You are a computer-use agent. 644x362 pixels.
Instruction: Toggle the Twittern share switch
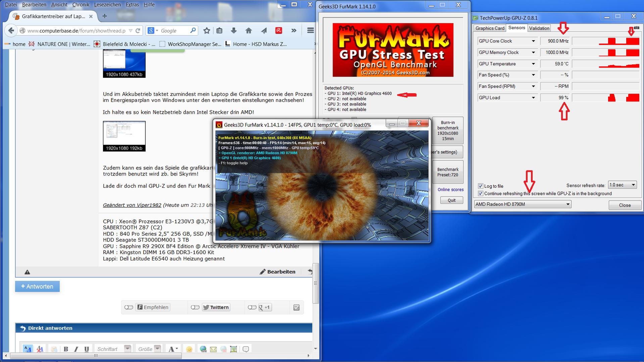tap(195, 307)
